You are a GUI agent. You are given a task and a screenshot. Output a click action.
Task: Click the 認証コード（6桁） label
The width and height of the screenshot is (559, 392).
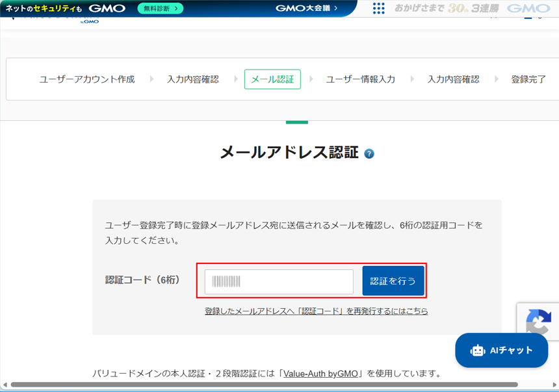[x=142, y=280]
